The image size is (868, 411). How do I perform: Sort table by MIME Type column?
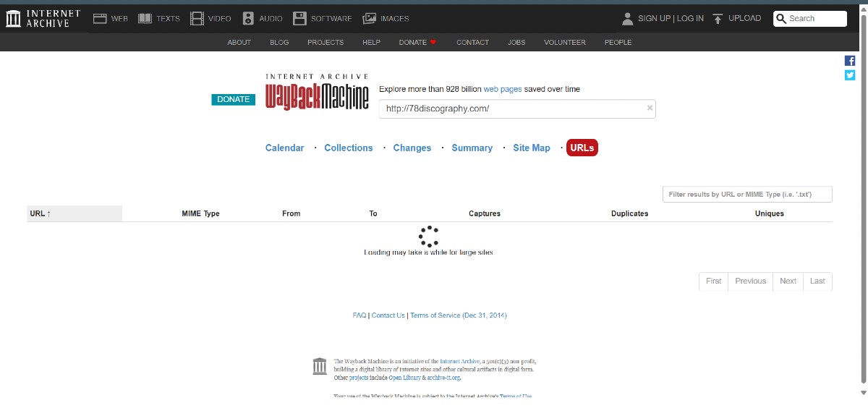click(201, 213)
